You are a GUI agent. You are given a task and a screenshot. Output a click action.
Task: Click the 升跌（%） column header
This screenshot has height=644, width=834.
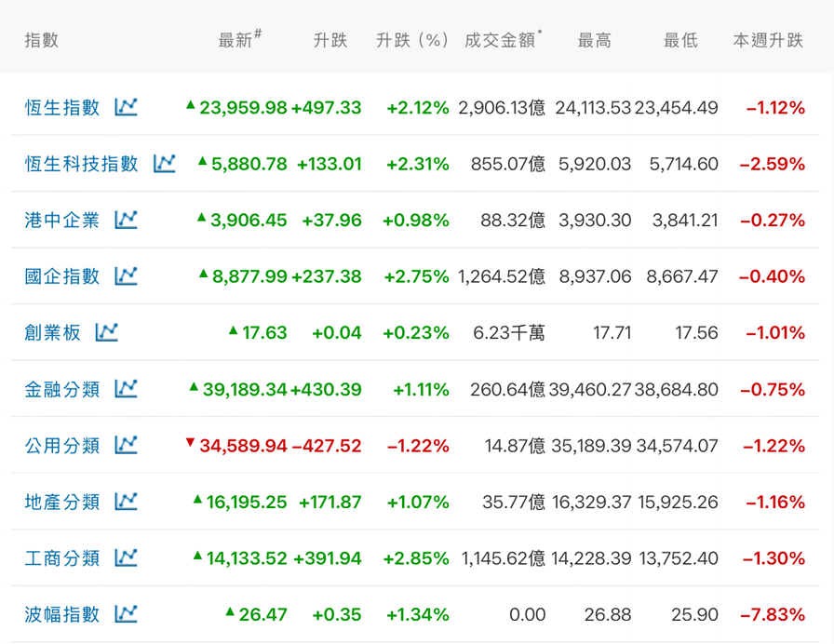(x=412, y=40)
